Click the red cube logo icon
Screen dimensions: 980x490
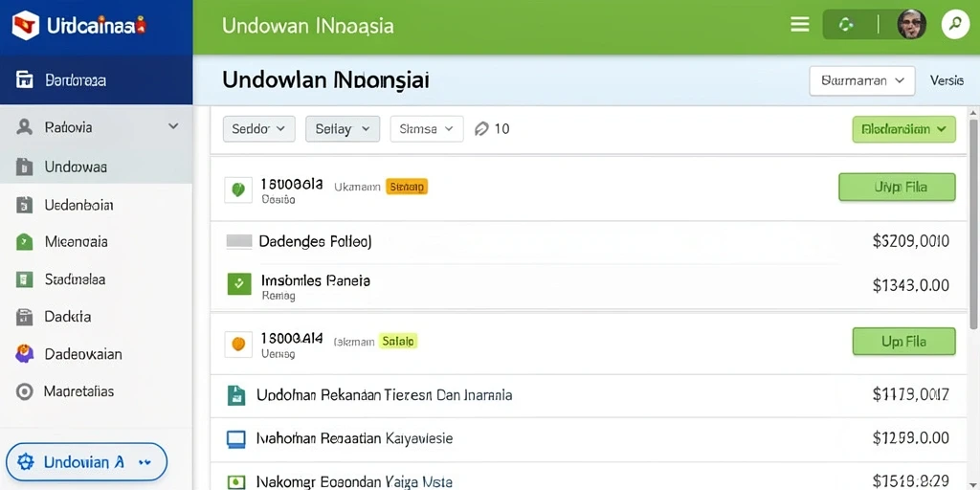pos(26,26)
